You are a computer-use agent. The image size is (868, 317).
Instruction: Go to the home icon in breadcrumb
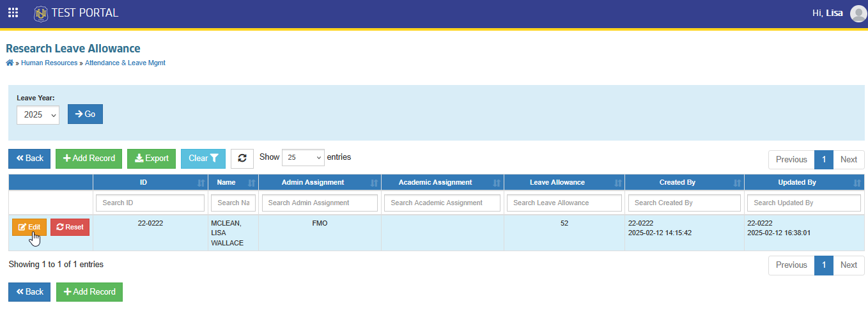[10, 63]
